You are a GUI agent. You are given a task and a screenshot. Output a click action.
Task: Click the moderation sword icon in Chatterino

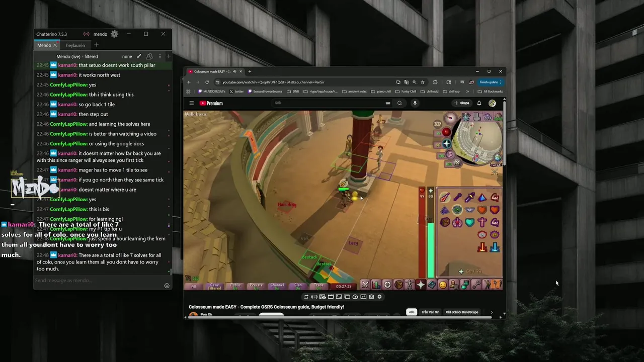pos(139,56)
